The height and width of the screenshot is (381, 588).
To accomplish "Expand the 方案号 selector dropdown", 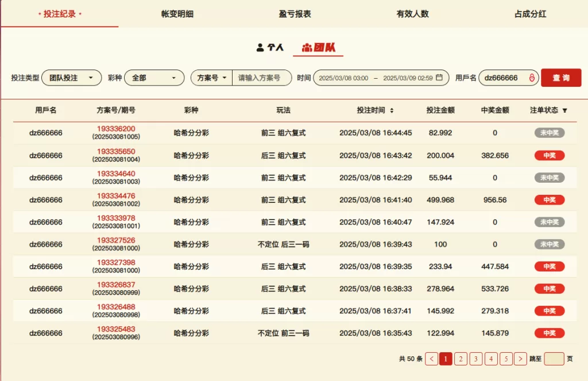I will coord(211,78).
